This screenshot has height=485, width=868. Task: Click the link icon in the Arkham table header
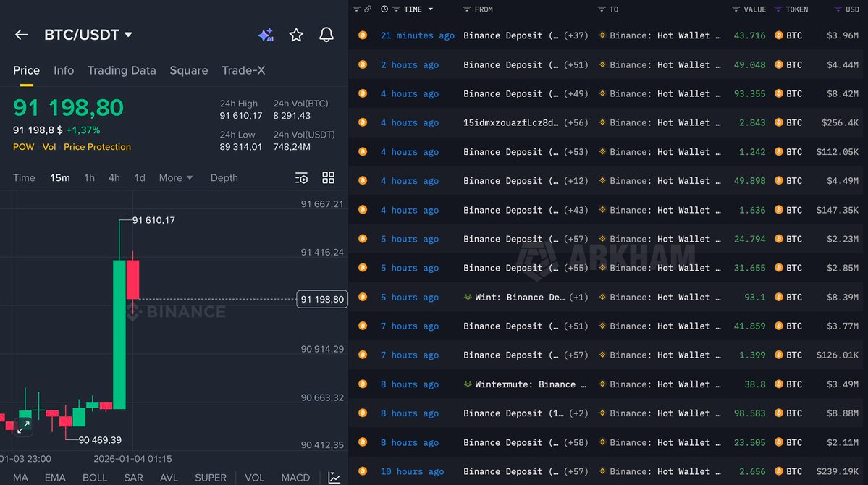368,9
